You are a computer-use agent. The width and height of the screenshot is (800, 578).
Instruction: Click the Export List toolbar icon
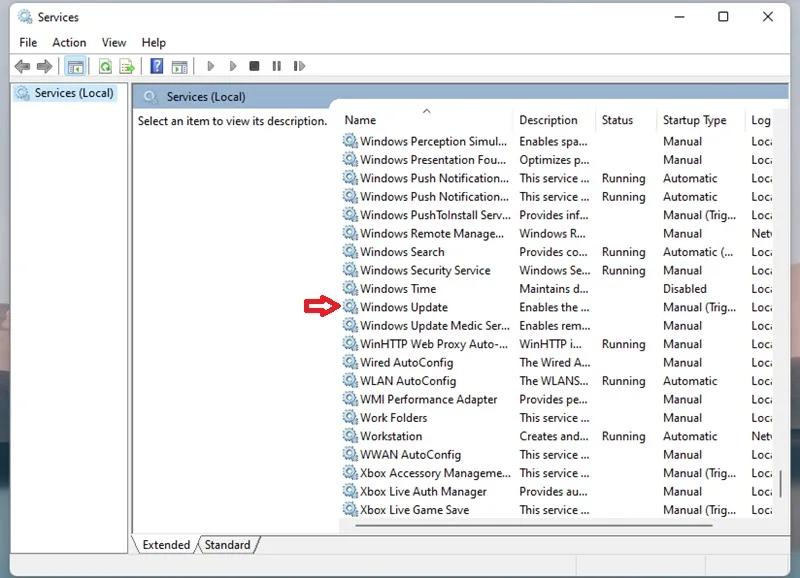[127, 66]
